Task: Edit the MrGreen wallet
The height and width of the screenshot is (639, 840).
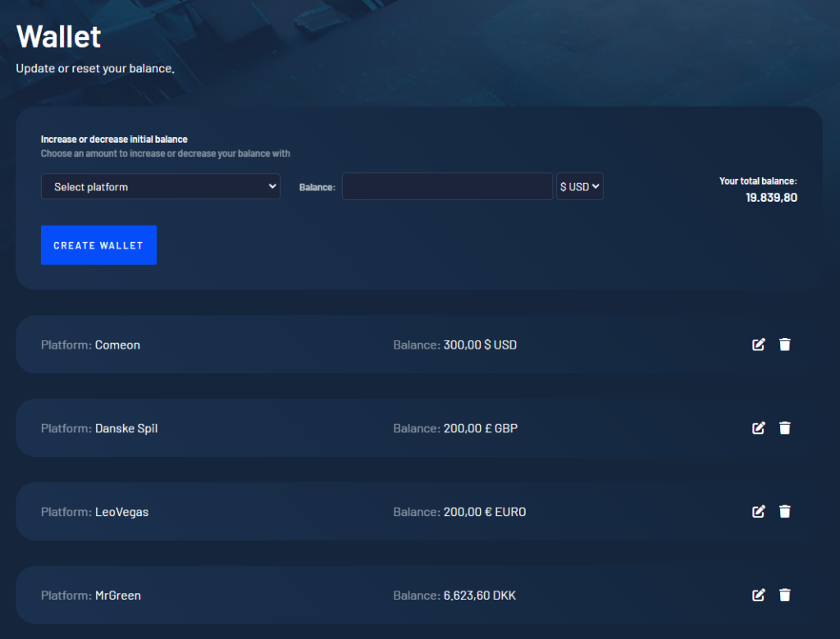Action: tap(758, 595)
